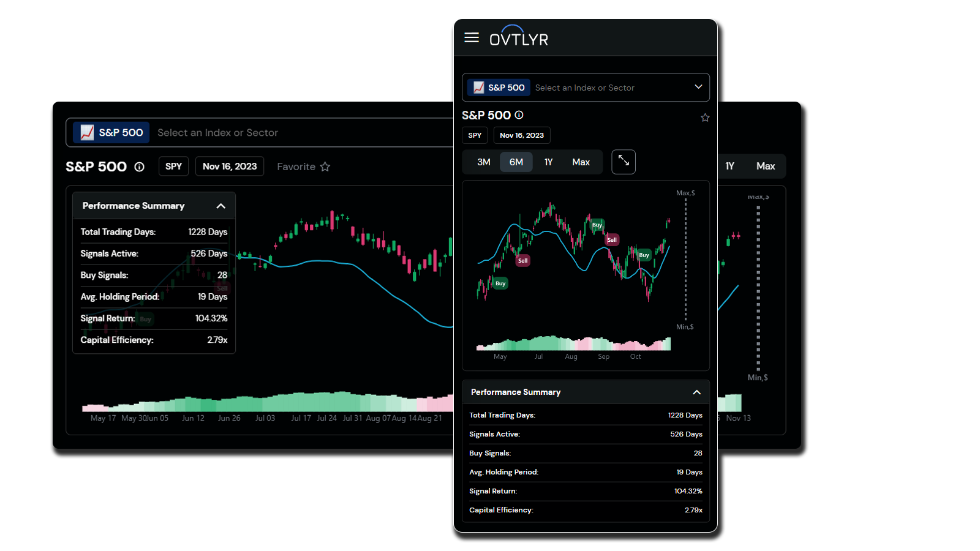Click the lower Sell marker on mobile chart

(522, 261)
